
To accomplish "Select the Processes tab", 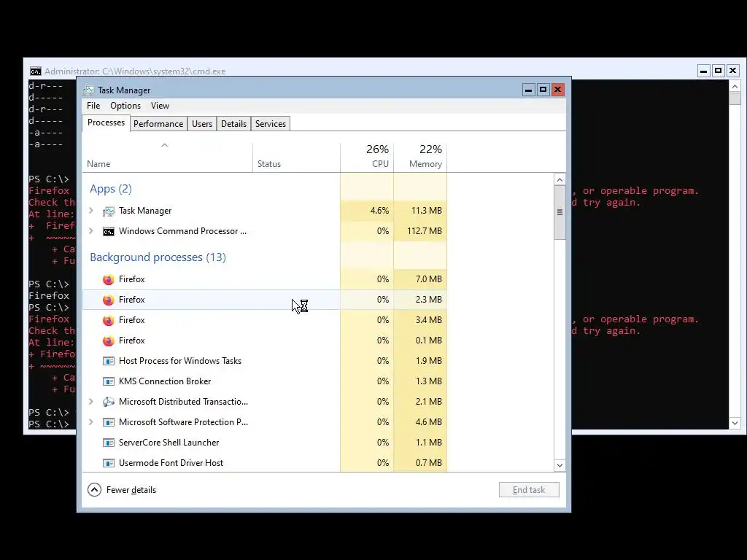I will pos(106,122).
